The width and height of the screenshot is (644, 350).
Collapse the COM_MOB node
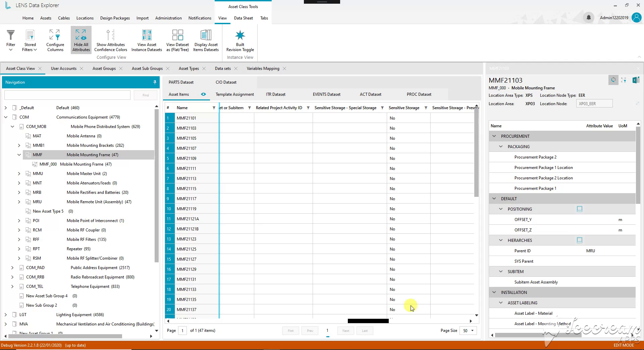pos(12,127)
